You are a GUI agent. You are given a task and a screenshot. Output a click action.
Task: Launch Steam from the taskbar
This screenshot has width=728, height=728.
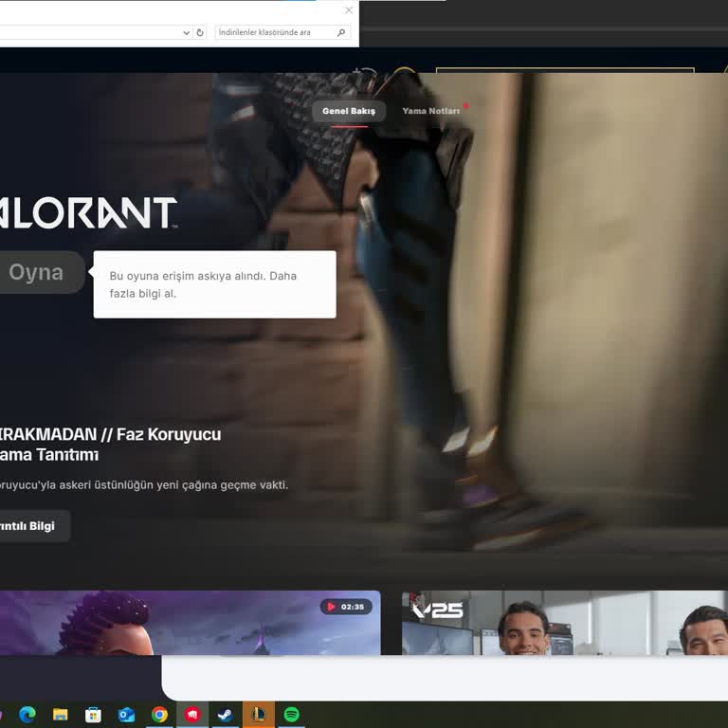click(226, 715)
